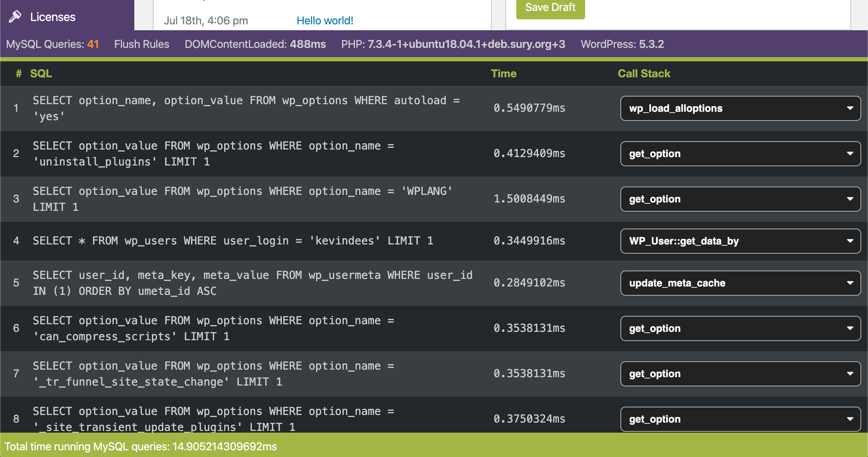868x457 pixels.
Task: Click the Flush Rules link
Action: pos(141,44)
